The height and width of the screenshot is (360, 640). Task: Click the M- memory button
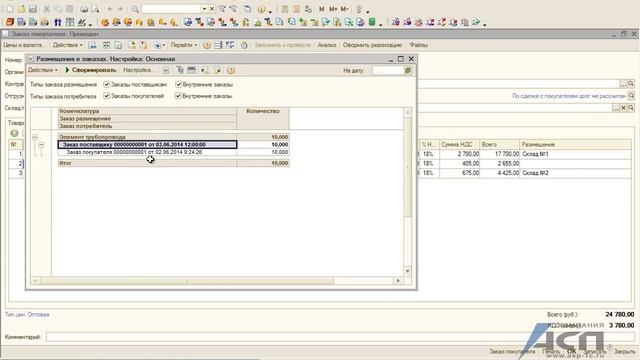344,9
